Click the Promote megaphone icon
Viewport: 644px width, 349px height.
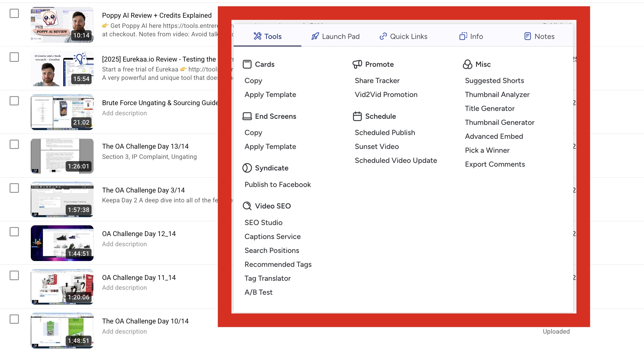point(357,64)
